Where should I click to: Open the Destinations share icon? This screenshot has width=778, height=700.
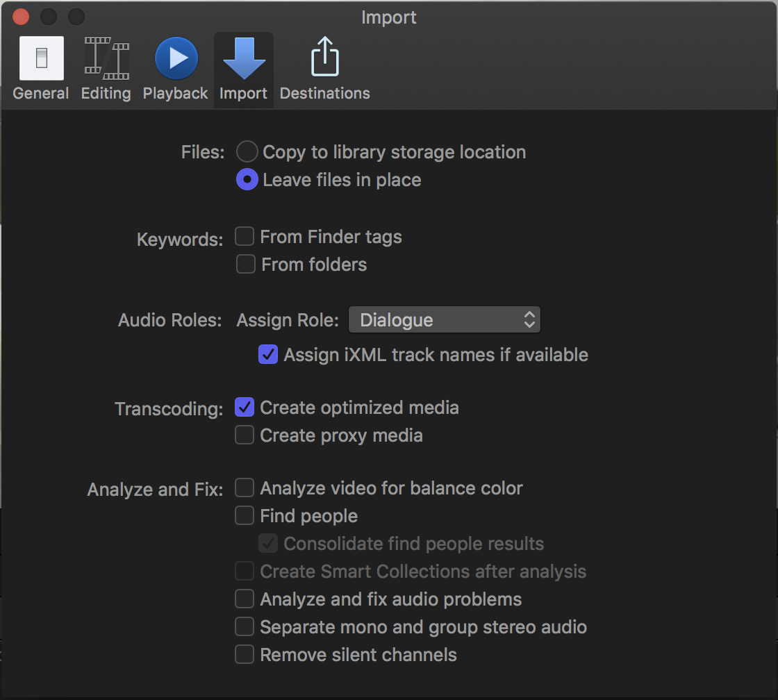(325, 56)
